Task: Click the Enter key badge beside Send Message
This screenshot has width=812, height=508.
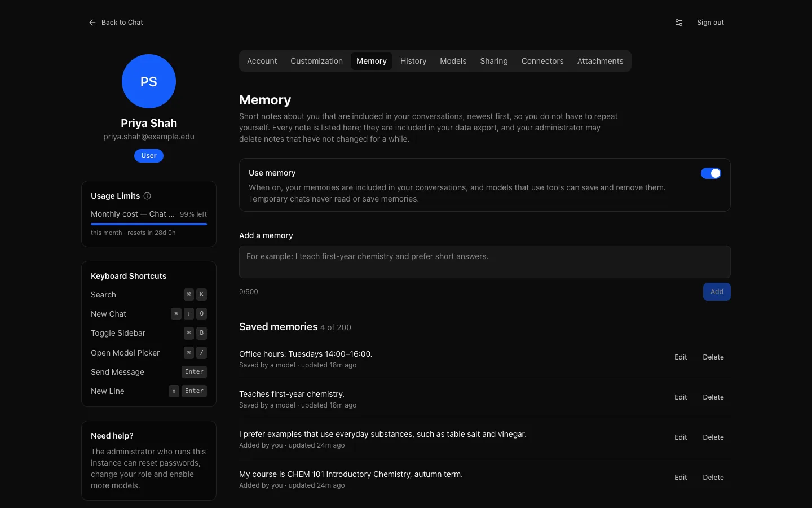Action: tap(194, 372)
